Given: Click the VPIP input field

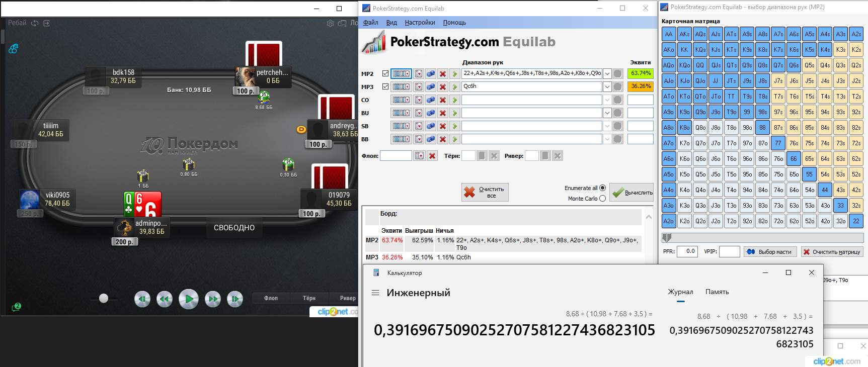Looking at the screenshot, I should (x=730, y=251).
